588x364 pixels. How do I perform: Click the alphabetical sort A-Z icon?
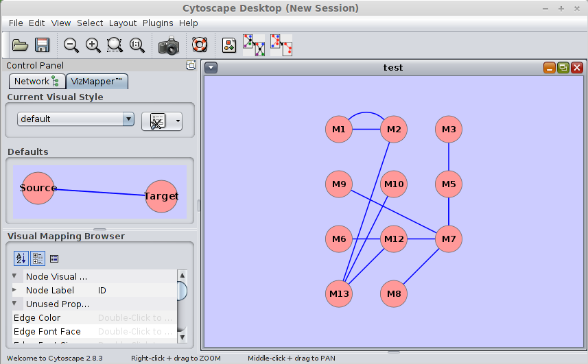(21, 258)
